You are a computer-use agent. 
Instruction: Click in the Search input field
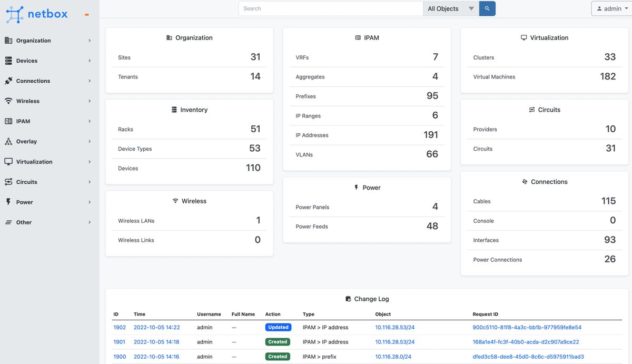click(331, 8)
